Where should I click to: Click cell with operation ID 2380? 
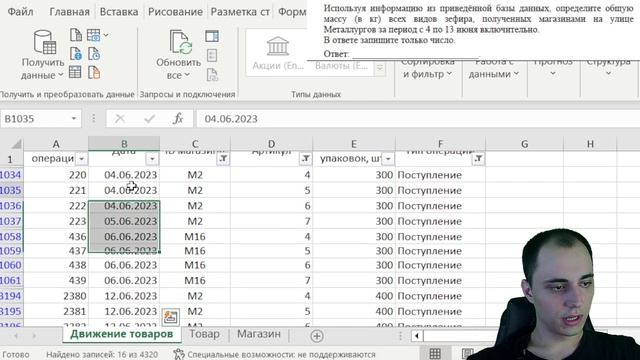tap(56, 296)
